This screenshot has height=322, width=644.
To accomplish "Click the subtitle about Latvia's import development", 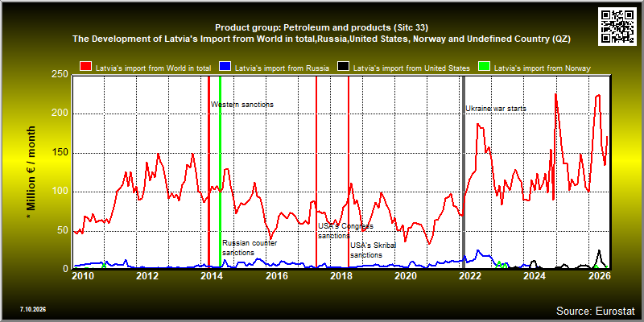I will tap(321, 39).
